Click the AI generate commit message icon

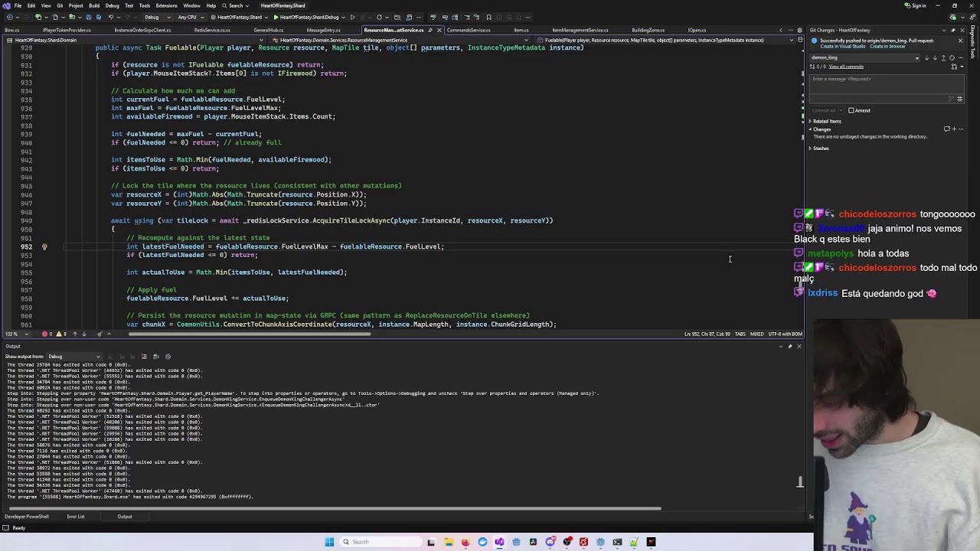(952, 99)
